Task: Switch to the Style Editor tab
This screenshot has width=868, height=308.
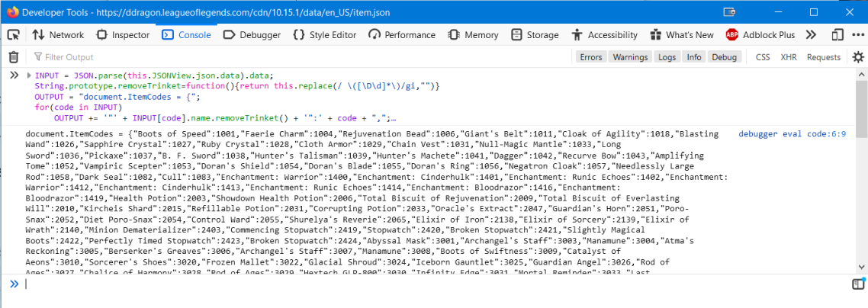Action: coord(324,35)
